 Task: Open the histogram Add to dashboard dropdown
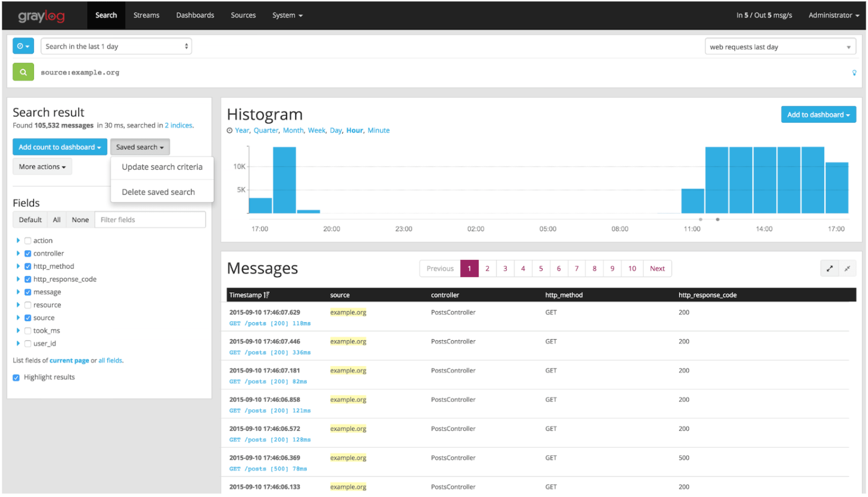[818, 115]
